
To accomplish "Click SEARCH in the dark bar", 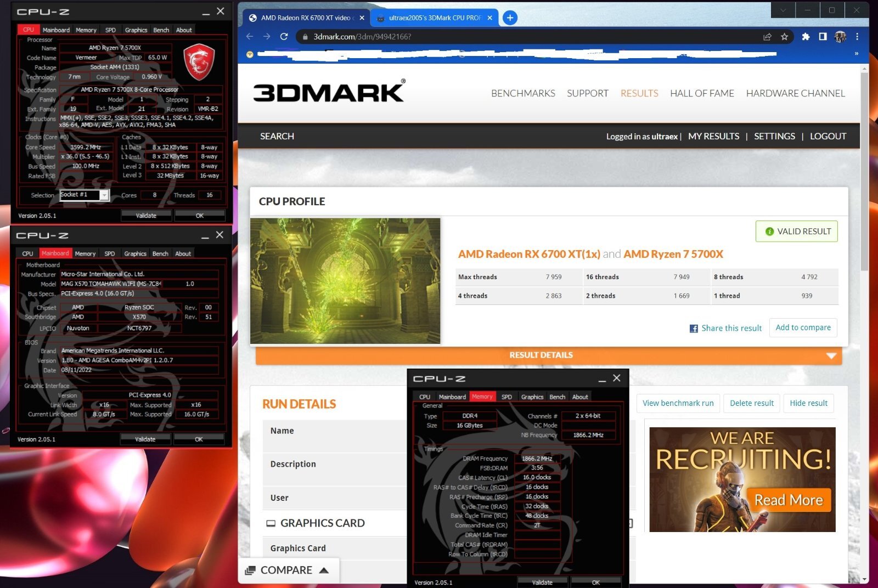I will point(277,136).
